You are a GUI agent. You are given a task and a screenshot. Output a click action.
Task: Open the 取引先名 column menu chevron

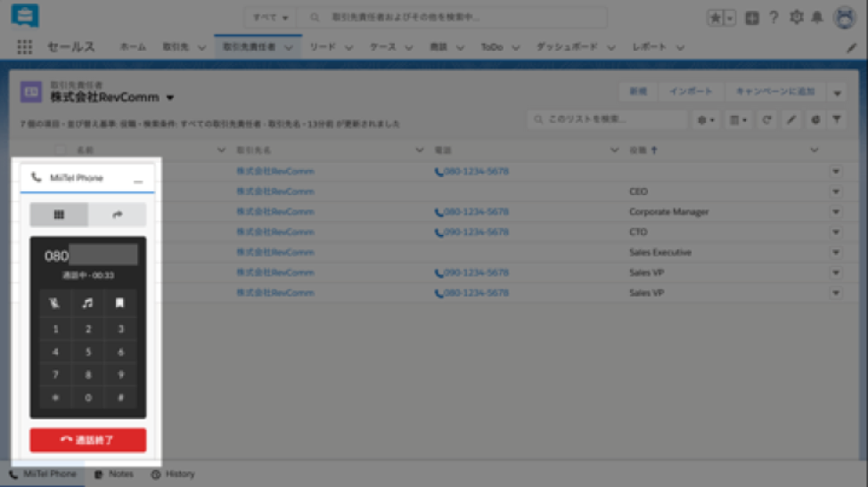pyautogui.click(x=419, y=150)
